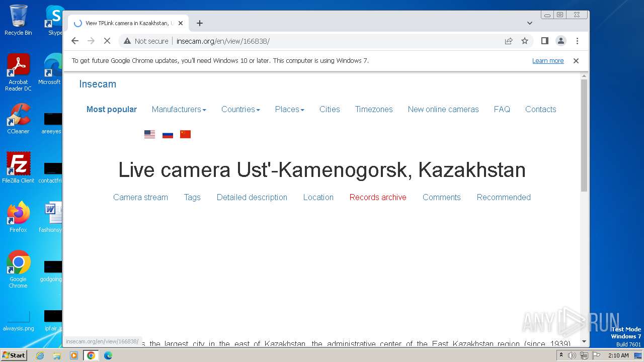644x362 pixels.
Task: Open Windows Explorer from taskbar
Action: [57, 355]
